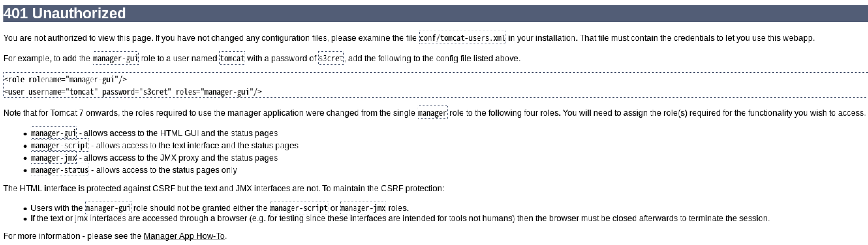Click manager-script in 'Users with the' bullet
Viewport: 868px width, 245px height.
tap(299, 208)
